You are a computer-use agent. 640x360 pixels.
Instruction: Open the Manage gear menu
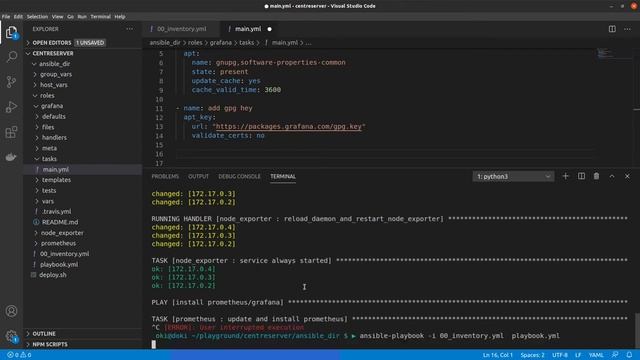(x=11, y=336)
